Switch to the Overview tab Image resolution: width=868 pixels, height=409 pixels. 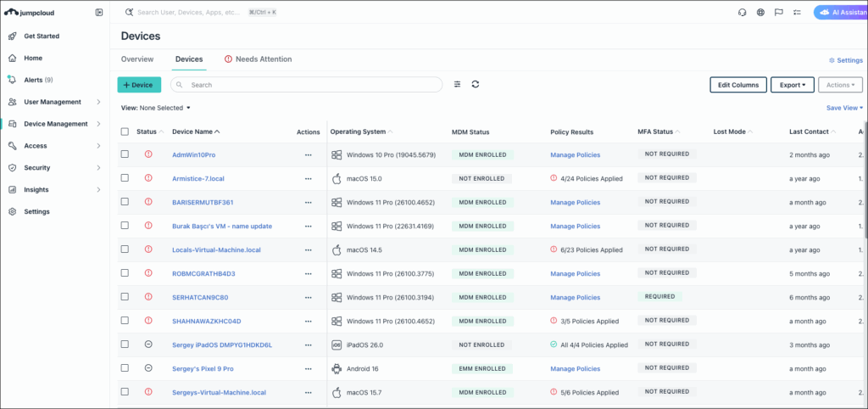coord(137,59)
